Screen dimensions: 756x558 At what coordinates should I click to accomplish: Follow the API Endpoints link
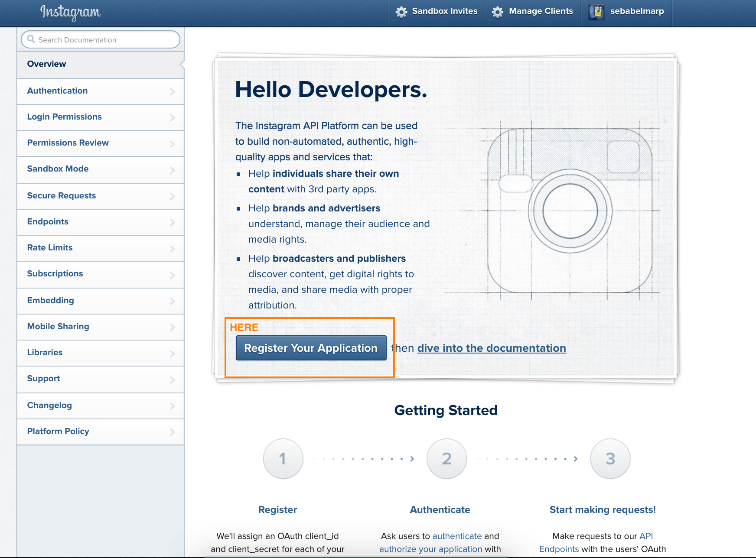tap(596, 542)
